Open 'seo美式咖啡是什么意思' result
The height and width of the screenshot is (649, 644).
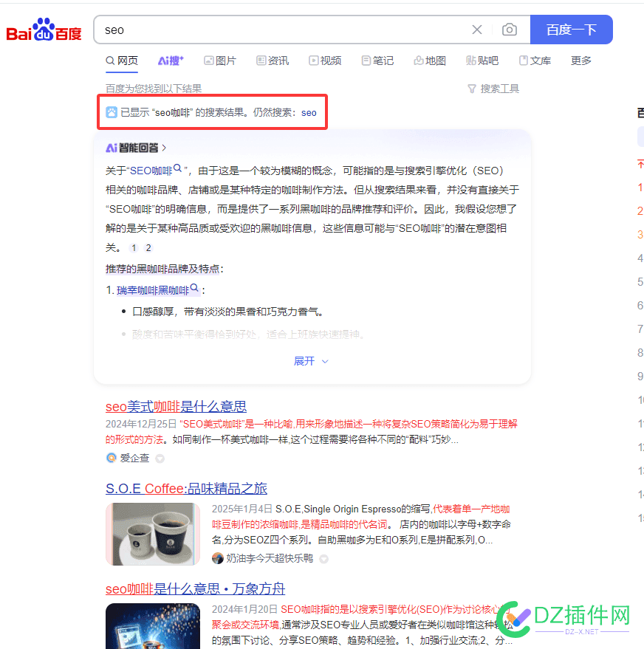(176, 406)
